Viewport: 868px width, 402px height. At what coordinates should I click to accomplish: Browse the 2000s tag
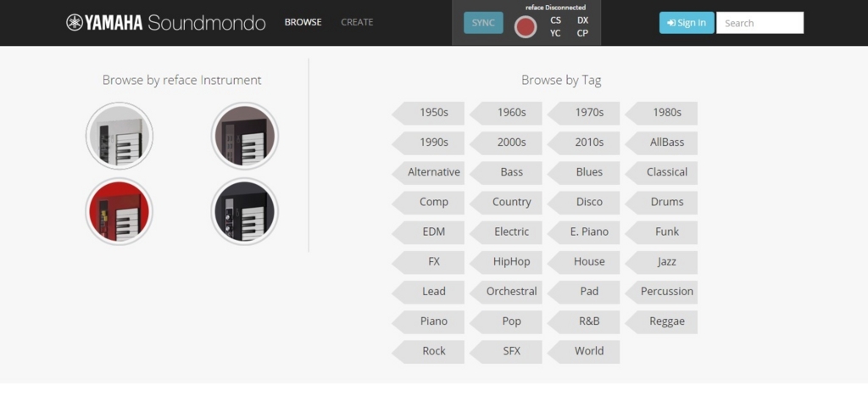pos(506,142)
